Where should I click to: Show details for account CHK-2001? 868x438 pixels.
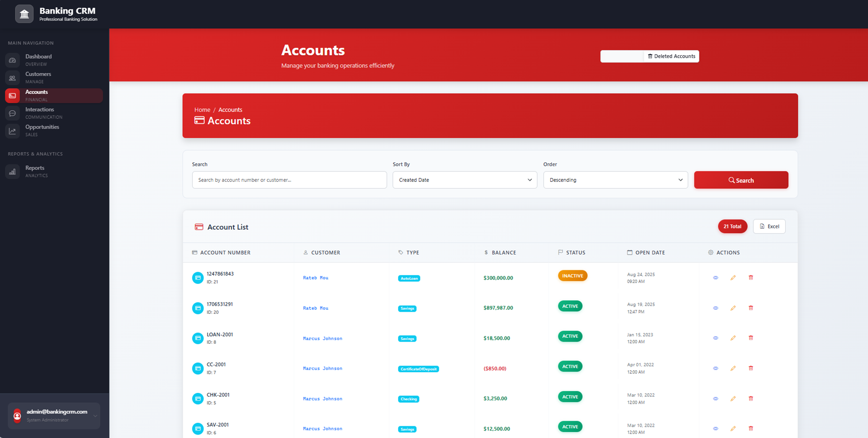[x=715, y=398]
